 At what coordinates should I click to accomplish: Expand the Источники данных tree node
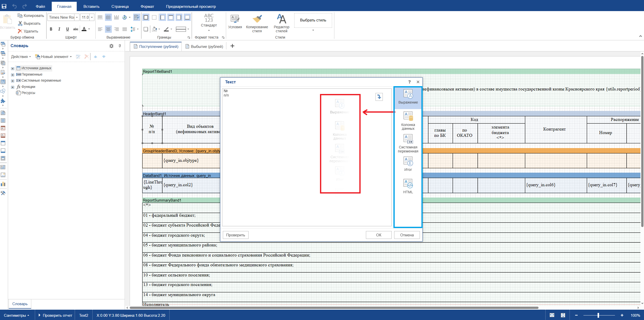pyautogui.click(x=13, y=69)
